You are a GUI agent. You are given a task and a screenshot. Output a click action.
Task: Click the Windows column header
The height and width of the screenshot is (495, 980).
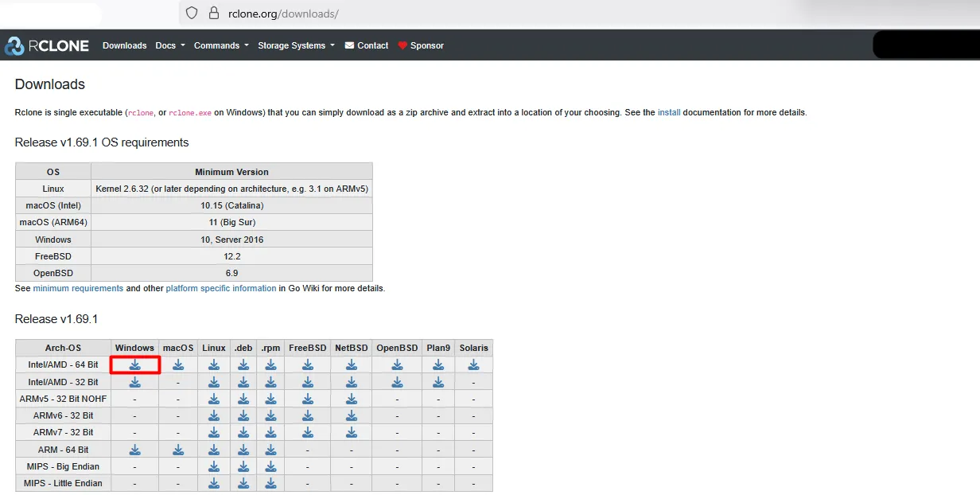(x=134, y=348)
